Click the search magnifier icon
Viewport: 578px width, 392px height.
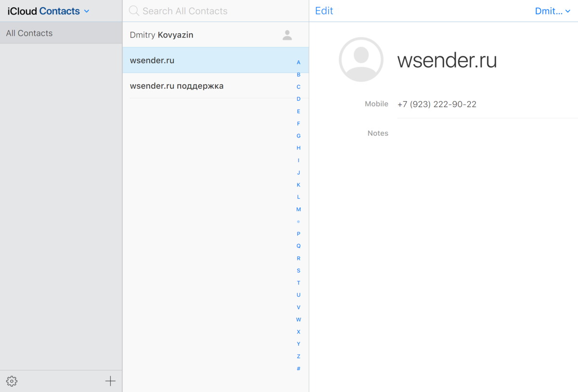pyautogui.click(x=134, y=11)
